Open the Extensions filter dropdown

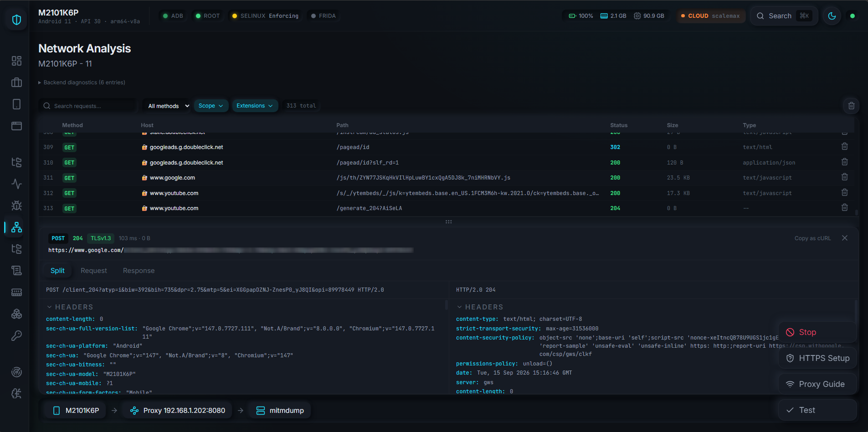(x=255, y=106)
